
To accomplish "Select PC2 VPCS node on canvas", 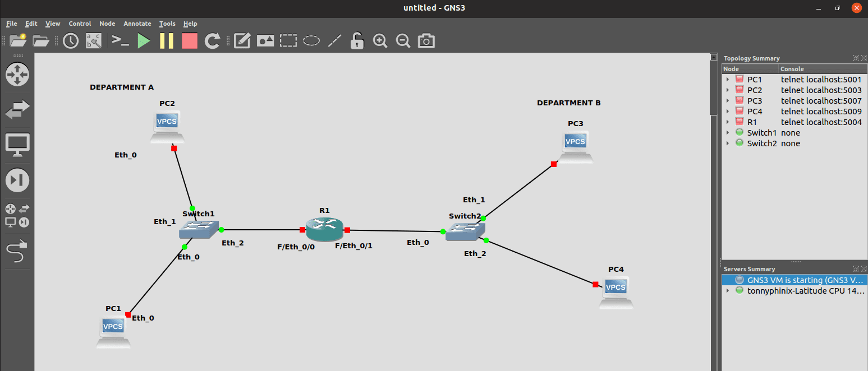I will coord(167,127).
